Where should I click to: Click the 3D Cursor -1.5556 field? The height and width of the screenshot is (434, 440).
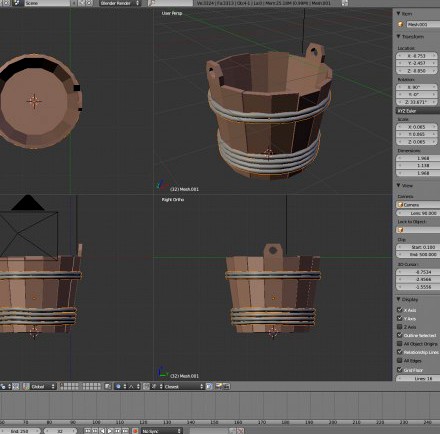click(x=418, y=287)
